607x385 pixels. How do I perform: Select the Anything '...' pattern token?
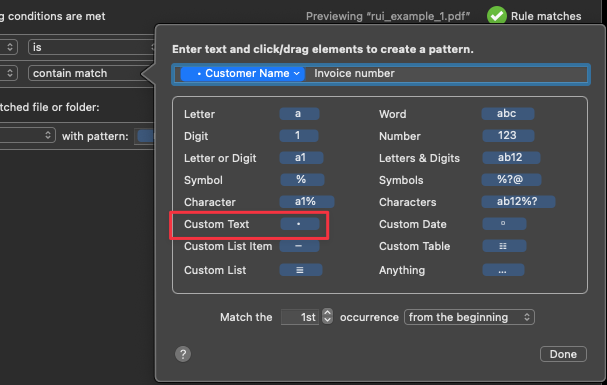503,270
